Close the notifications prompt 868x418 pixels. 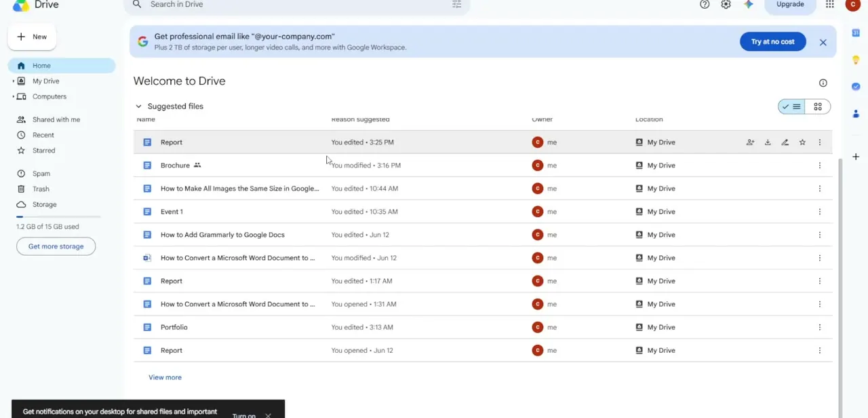click(268, 415)
